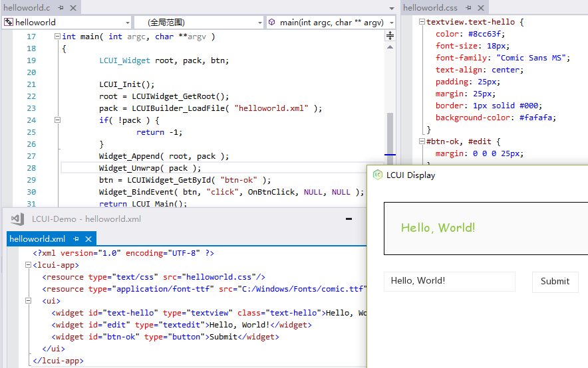
Task: Click the scroll up arrow in helloworld.c editor
Action: 390,47
